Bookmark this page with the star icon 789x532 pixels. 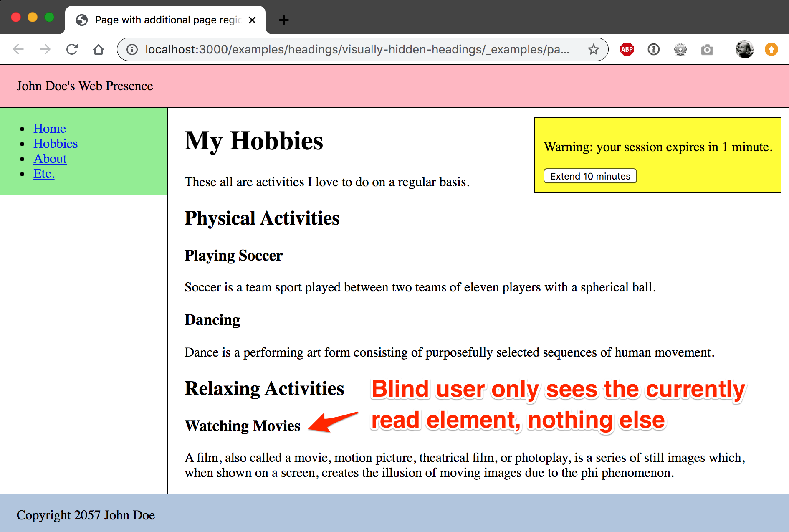pos(593,50)
